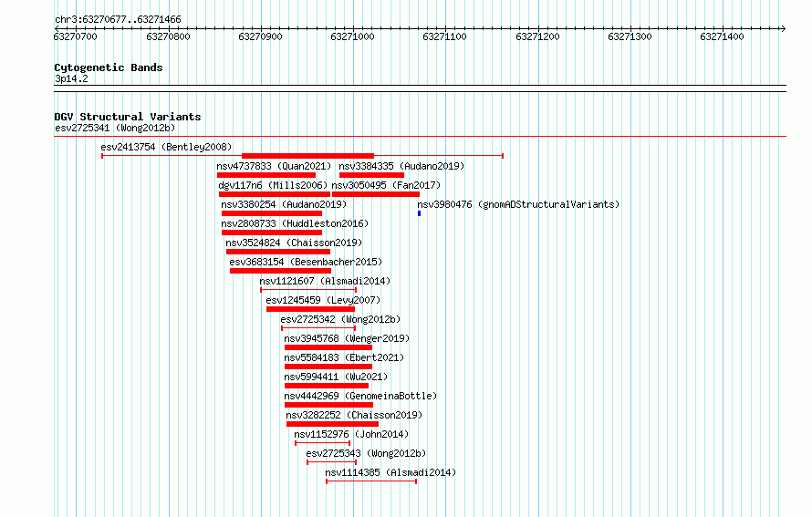Screen dimensions: 812x517
Task: Open nsv4737833 (Quan2021) label
Action: [274, 166]
